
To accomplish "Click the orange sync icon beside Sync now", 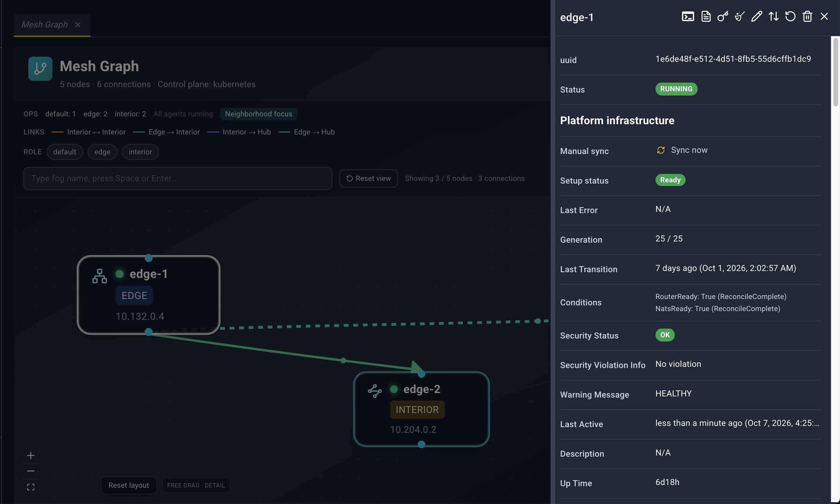I will 661,150.
